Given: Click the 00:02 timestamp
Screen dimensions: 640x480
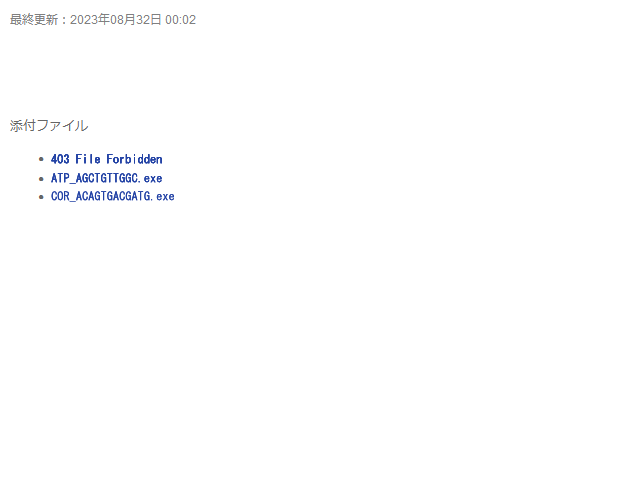Looking at the screenshot, I should click(x=180, y=20).
